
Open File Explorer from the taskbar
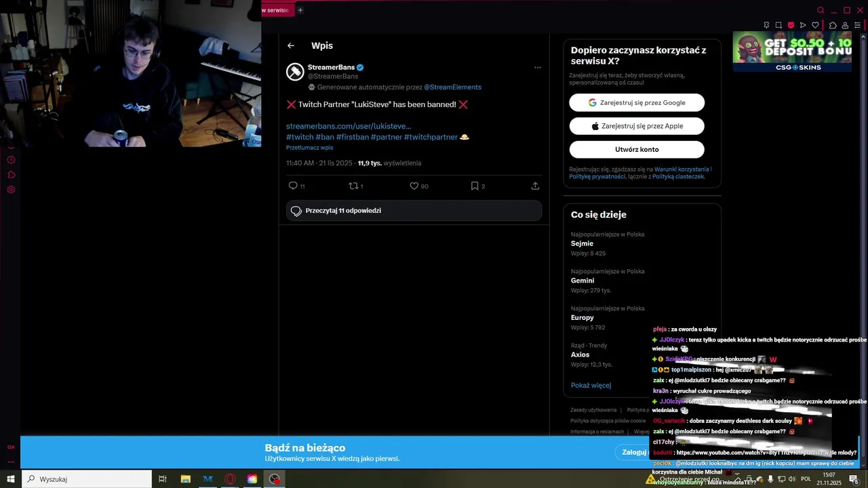pos(185,479)
